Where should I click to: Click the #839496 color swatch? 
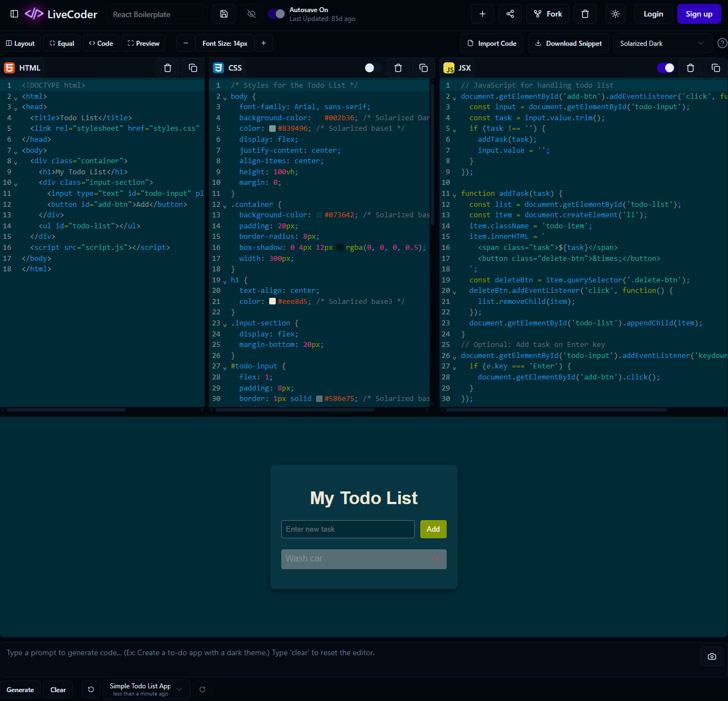click(x=272, y=129)
